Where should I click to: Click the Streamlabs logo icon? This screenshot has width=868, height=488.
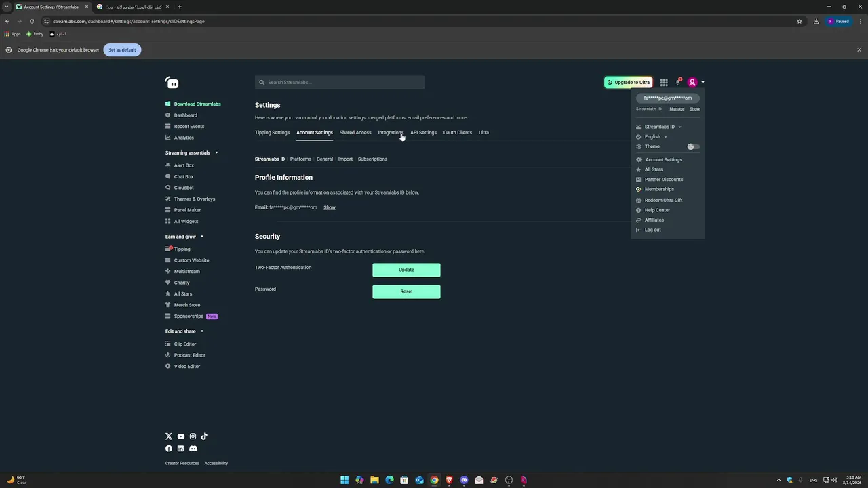pyautogui.click(x=172, y=83)
